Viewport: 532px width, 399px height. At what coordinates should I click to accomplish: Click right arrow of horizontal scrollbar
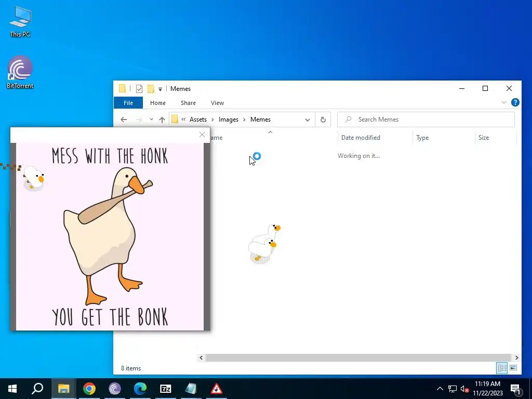pos(517,357)
